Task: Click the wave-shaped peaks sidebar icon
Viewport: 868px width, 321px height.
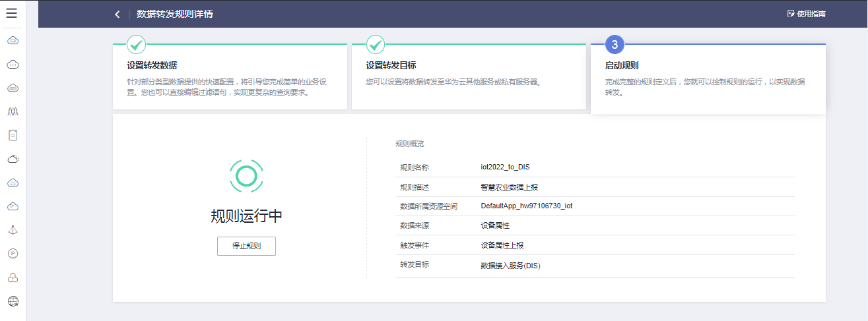Action: click(13, 111)
